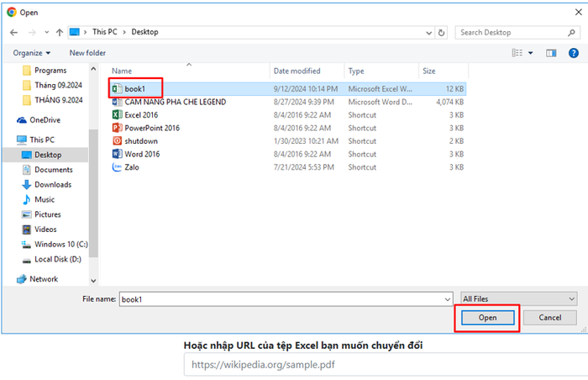Go up one folder level
This screenshot has height=380, width=588.
[x=60, y=32]
